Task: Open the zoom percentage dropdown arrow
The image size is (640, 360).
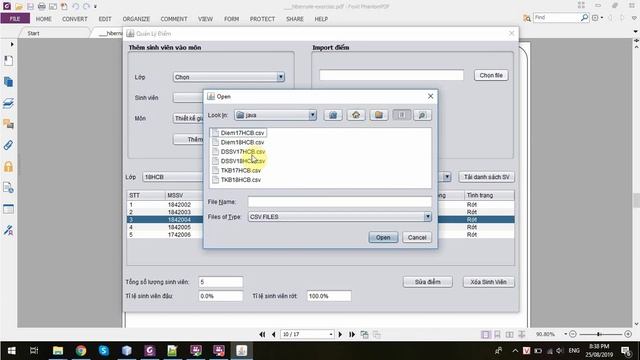Action: [566, 334]
